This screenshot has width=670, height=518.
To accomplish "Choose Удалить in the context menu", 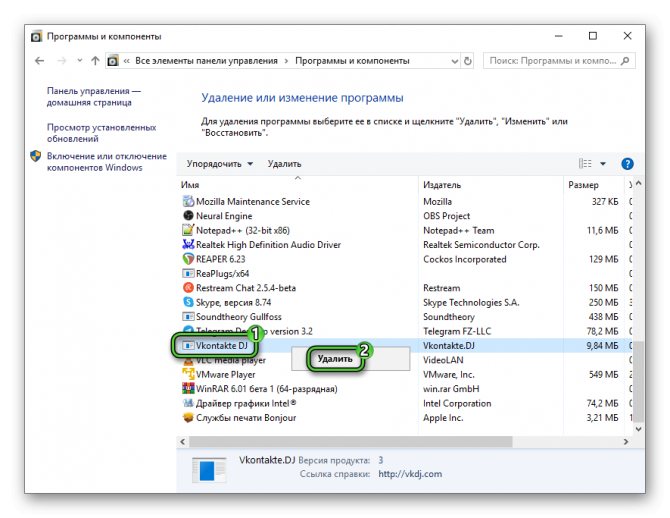I will (335, 359).
